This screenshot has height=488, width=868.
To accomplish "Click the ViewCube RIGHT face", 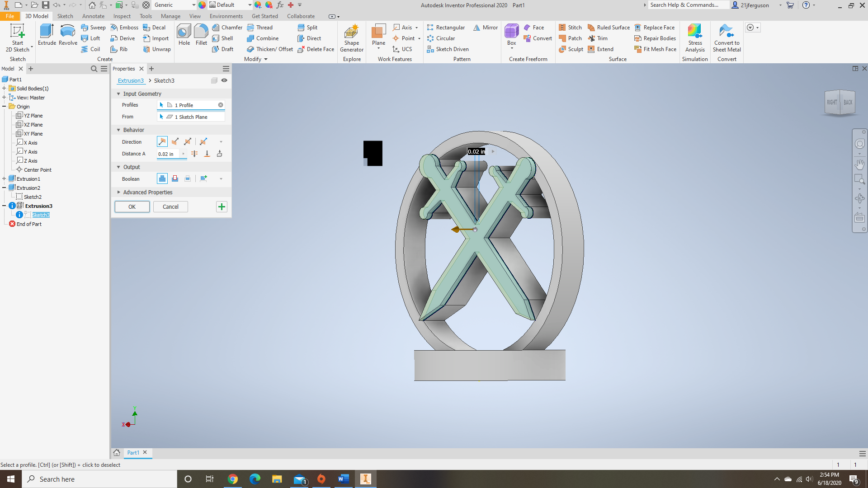I will point(832,103).
